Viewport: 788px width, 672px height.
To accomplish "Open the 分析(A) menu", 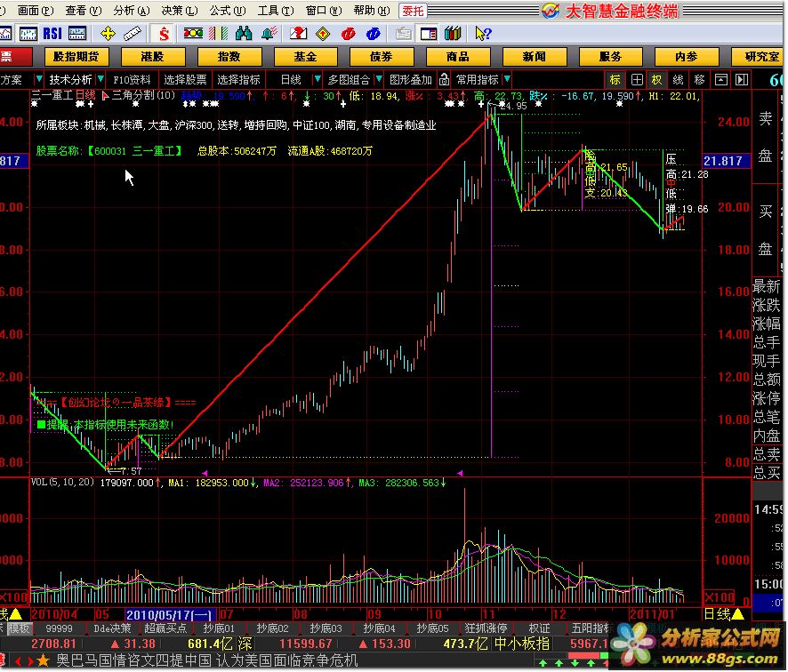I will point(131,11).
